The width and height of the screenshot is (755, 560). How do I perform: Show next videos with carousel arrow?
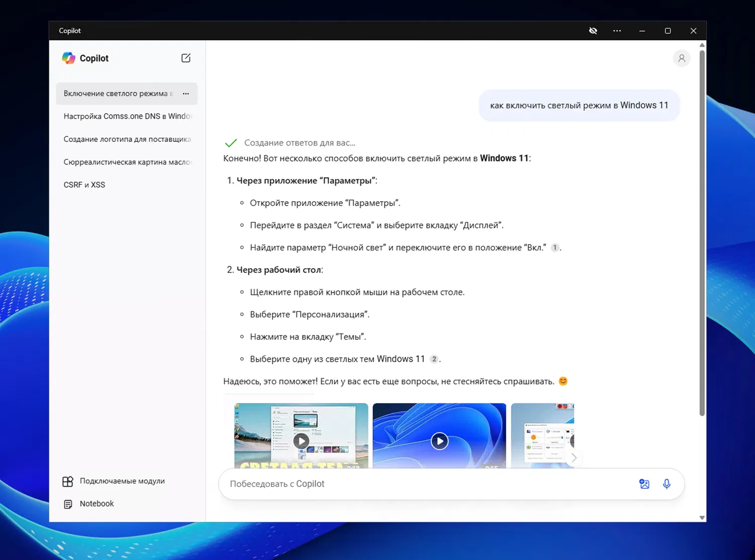pos(574,458)
